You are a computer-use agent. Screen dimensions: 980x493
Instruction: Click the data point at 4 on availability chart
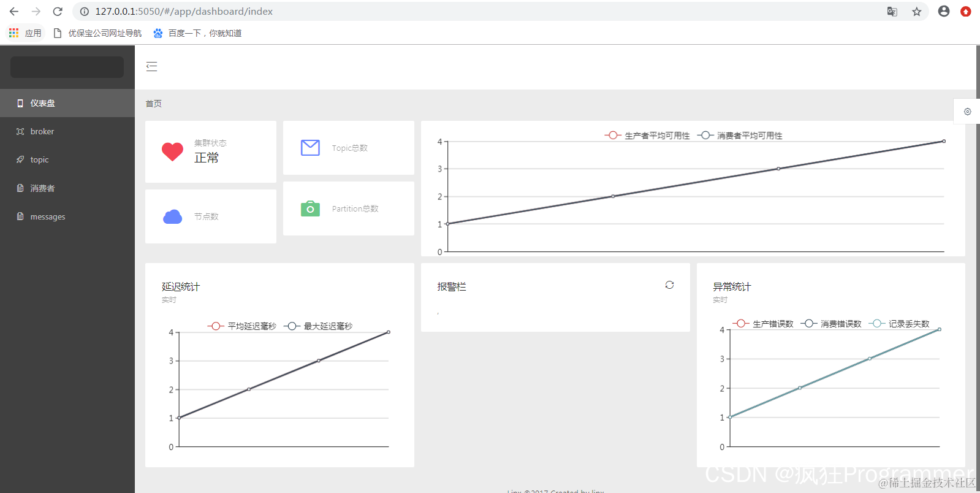click(944, 141)
